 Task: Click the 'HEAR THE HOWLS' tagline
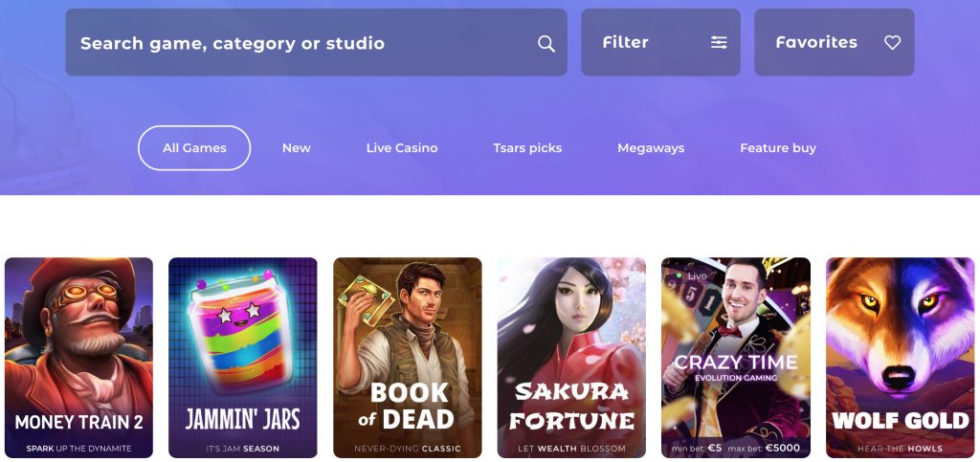click(x=900, y=449)
